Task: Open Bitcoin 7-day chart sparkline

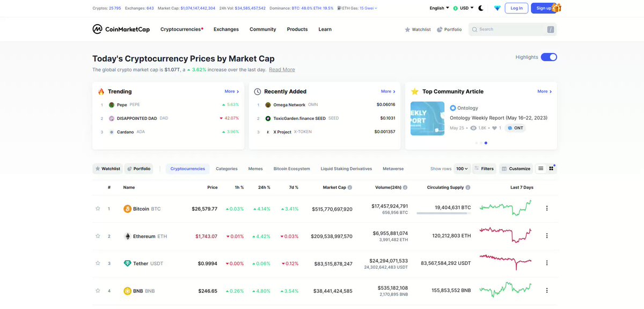Action: (506, 208)
